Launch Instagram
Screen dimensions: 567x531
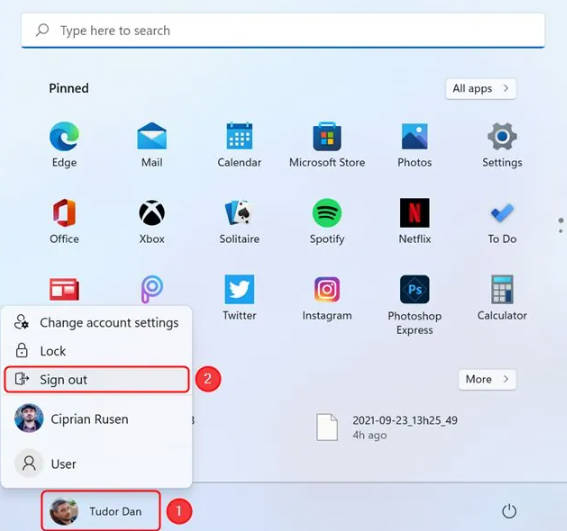tap(327, 298)
